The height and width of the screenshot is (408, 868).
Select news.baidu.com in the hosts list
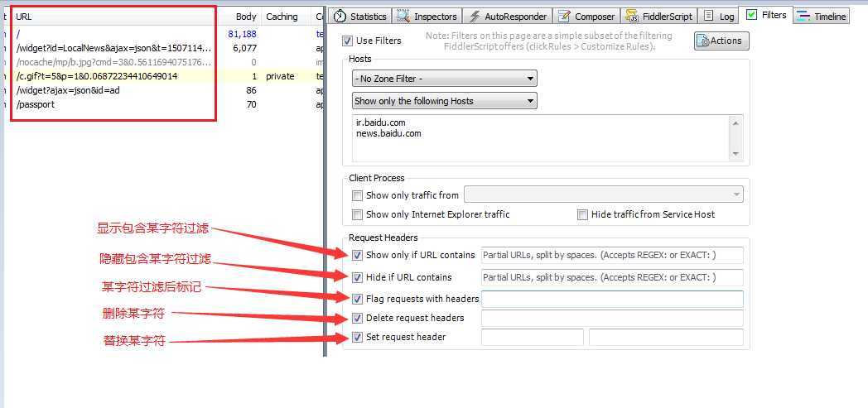[x=388, y=133]
